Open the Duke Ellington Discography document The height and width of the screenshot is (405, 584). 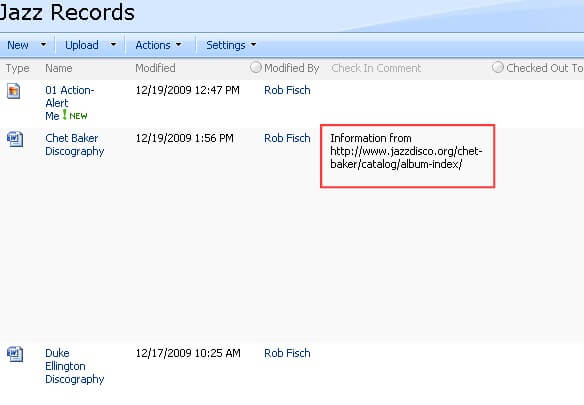(x=74, y=366)
